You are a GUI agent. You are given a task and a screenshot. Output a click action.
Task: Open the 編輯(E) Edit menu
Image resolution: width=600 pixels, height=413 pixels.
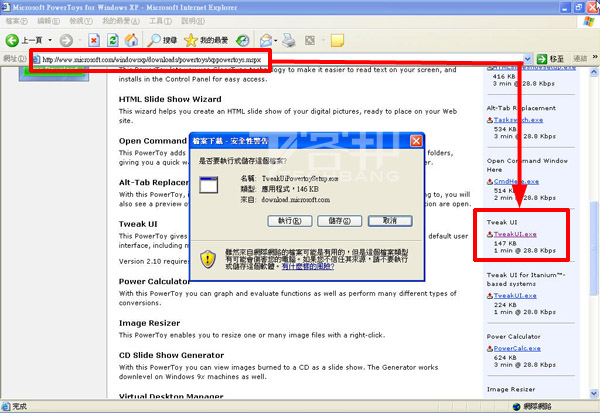48,21
